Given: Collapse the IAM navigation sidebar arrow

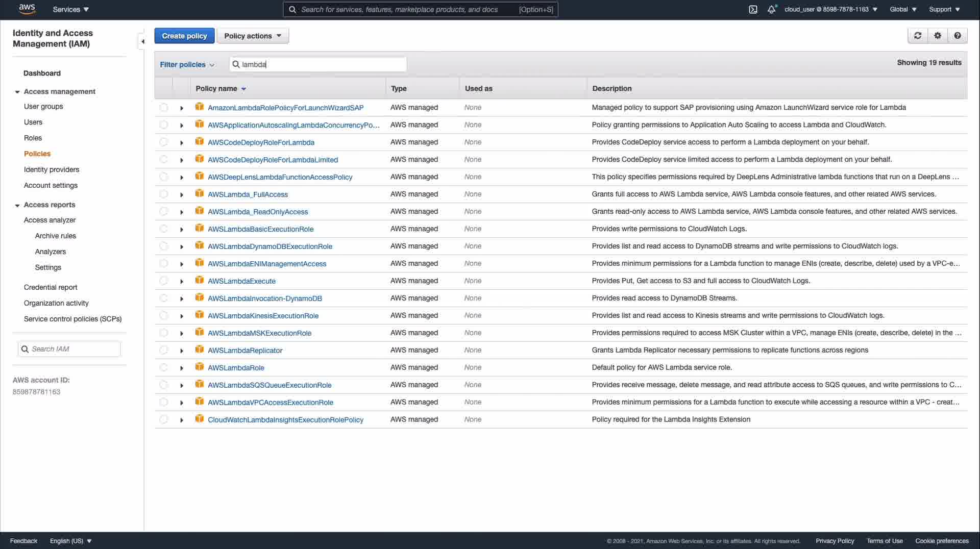Looking at the screenshot, I should click(142, 41).
